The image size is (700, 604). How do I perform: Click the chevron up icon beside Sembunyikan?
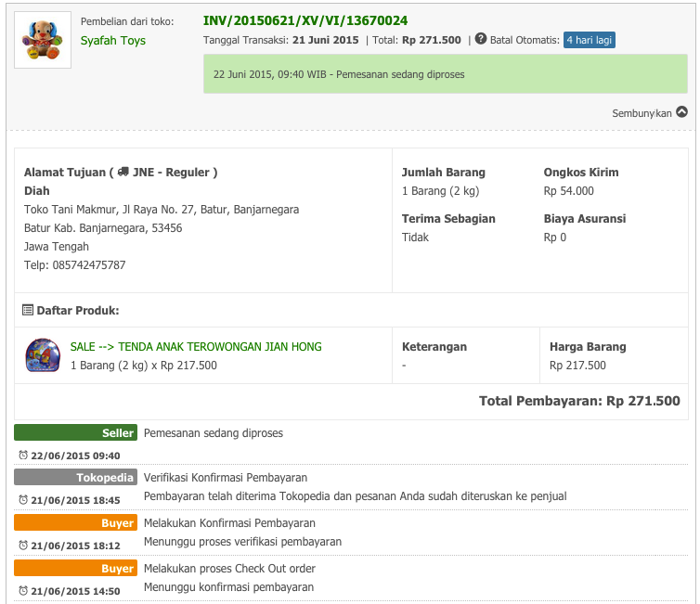682,112
